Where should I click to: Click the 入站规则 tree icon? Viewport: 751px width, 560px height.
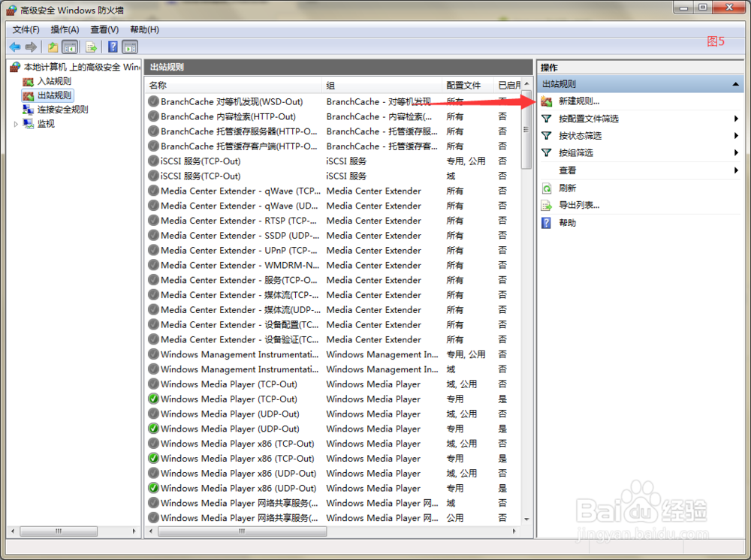tap(29, 81)
